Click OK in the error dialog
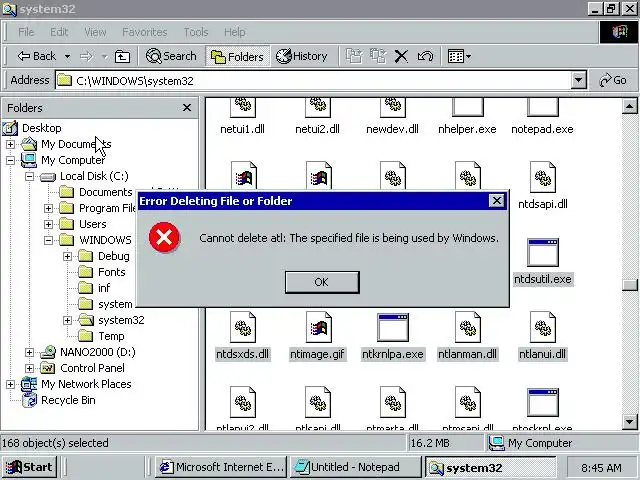Viewport: 640px width, 480px height. [x=322, y=282]
